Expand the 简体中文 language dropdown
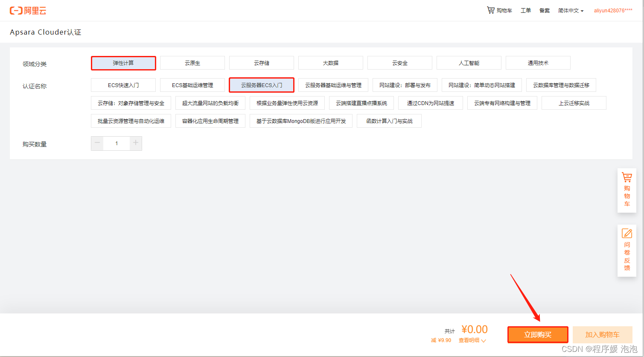Screen dimensions: 644x357 pyautogui.click(x=571, y=11)
